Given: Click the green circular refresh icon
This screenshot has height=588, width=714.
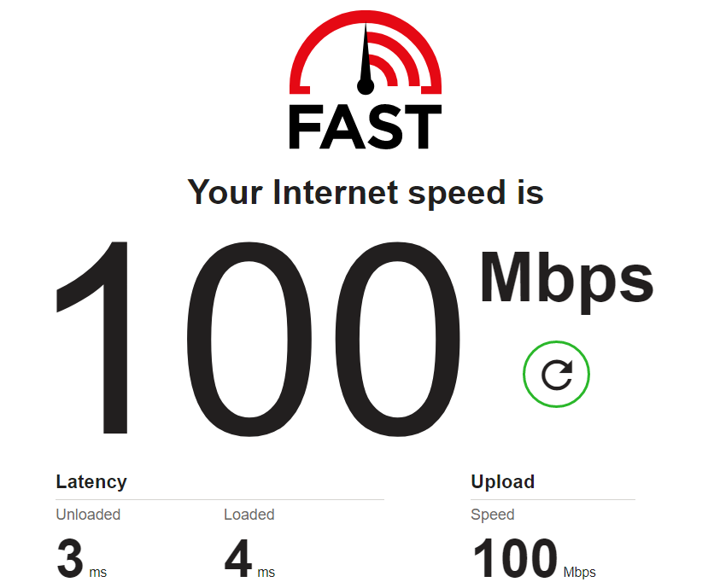Looking at the screenshot, I should (556, 374).
